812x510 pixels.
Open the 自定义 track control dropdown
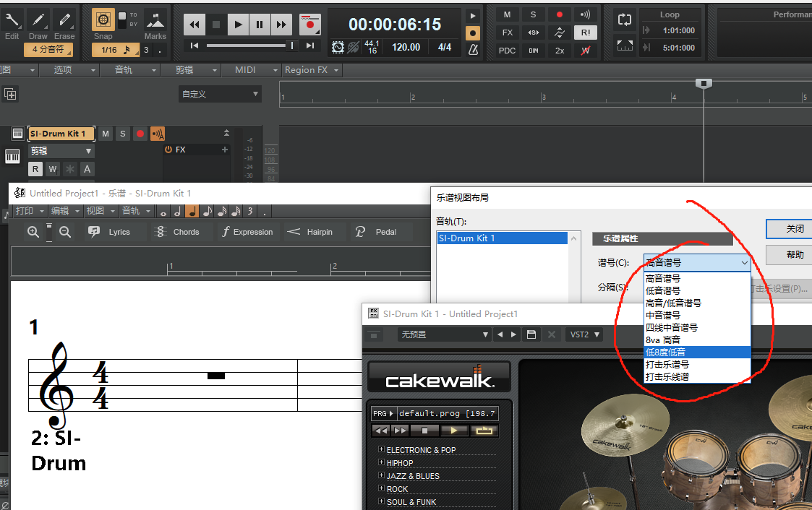220,94
